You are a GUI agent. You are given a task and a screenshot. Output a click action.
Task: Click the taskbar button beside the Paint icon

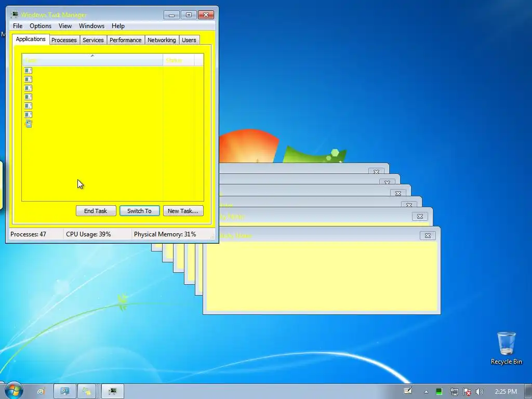click(65, 392)
